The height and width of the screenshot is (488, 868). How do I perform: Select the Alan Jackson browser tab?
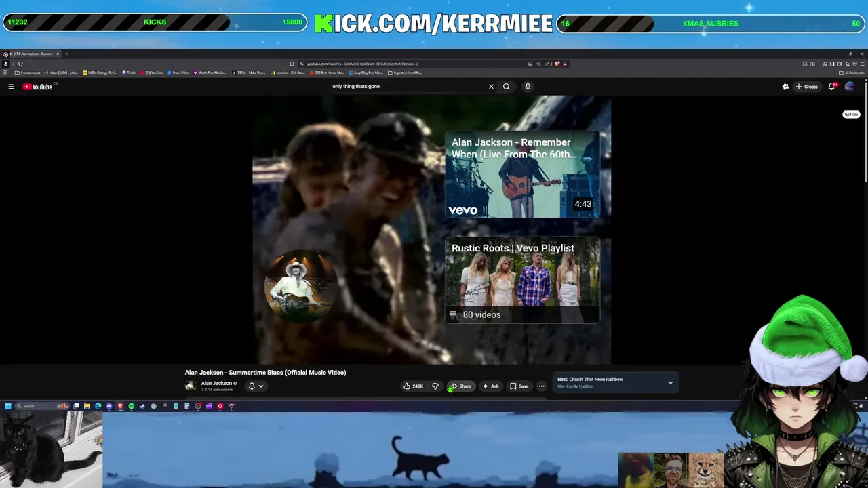click(31, 54)
